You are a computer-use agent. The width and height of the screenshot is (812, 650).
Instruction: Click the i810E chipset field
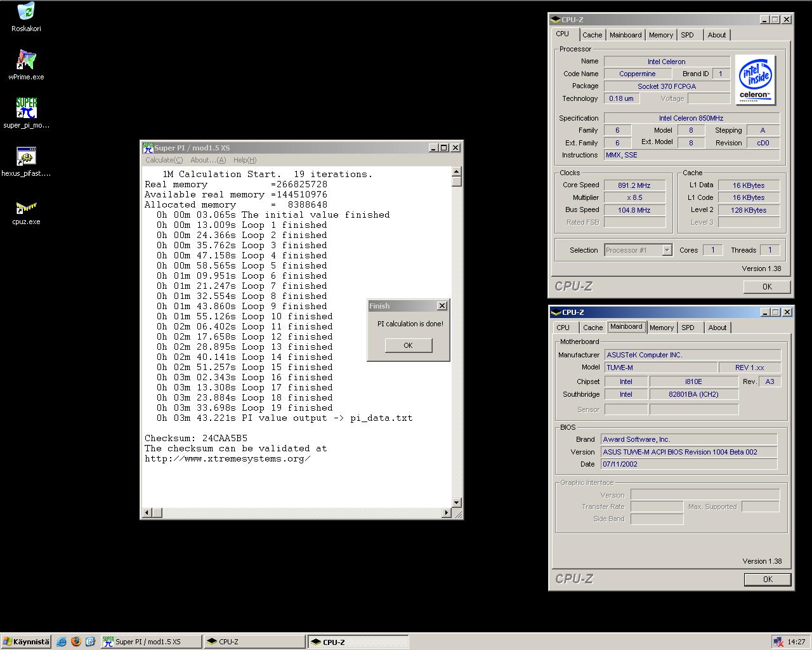693,381
